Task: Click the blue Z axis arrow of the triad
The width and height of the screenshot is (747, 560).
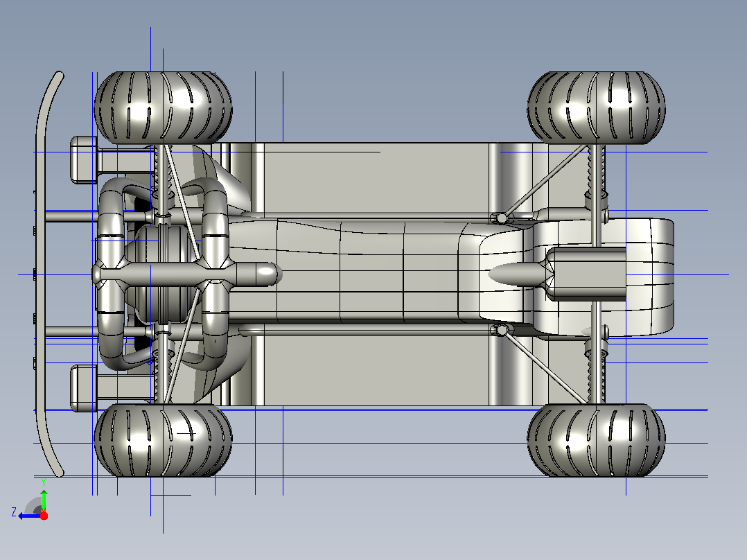Action: (28, 516)
